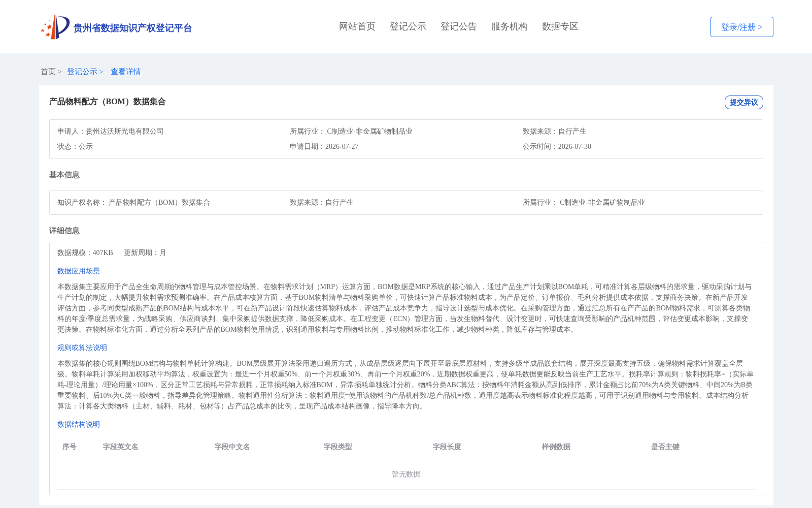Click the 字段长度 column header
812x508 pixels.
pos(447,447)
